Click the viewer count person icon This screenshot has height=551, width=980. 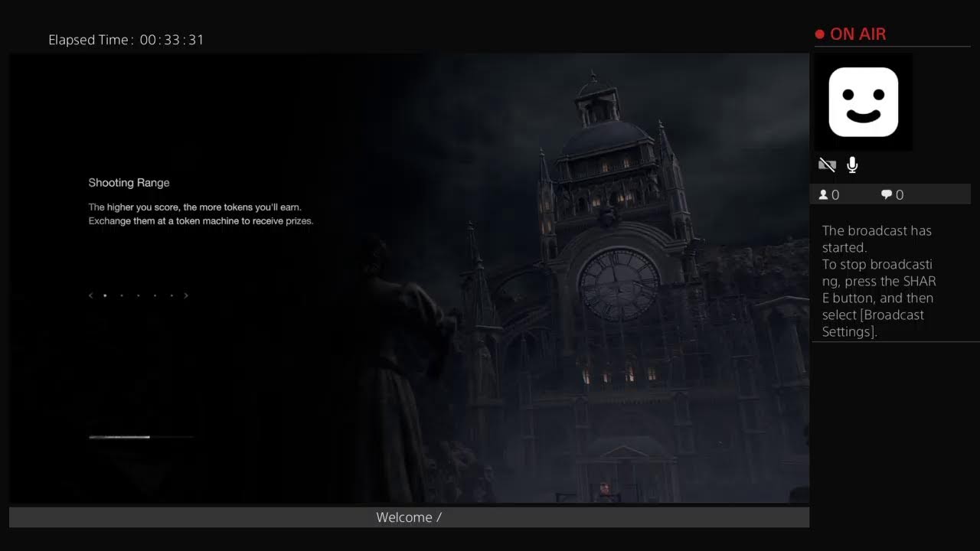pyautogui.click(x=824, y=194)
